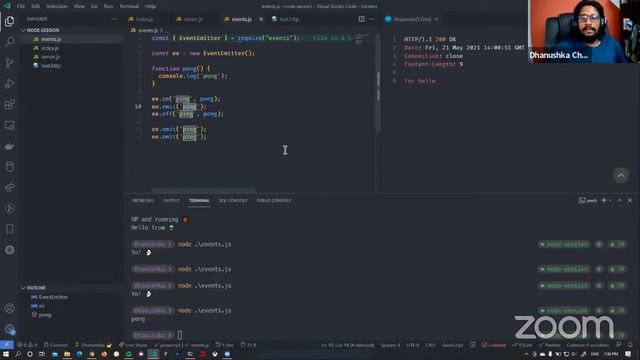Open the Remote Explorer view
Viewport: 640px width, 360px height.
coord(9,125)
